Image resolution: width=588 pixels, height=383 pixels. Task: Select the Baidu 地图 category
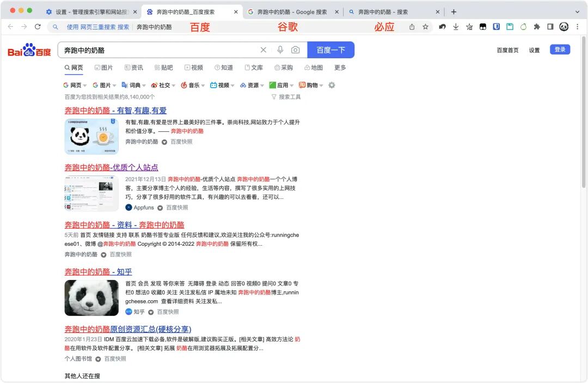(314, 68)
